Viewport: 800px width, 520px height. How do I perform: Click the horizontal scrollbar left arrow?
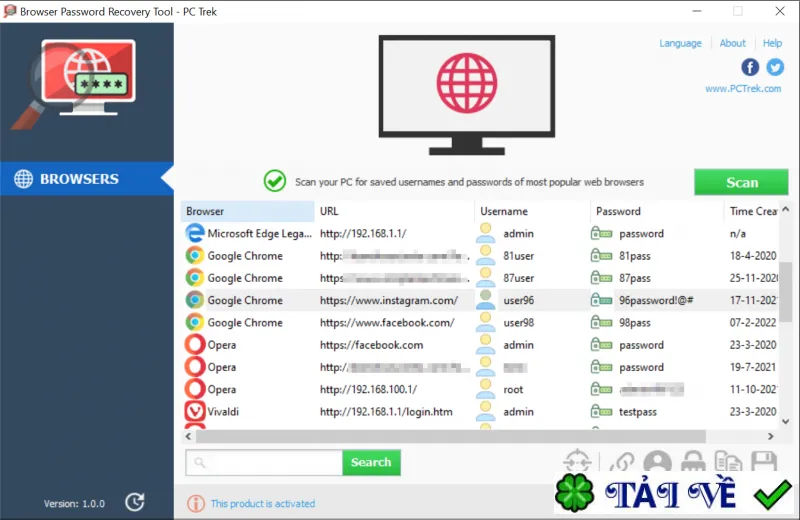188,436
